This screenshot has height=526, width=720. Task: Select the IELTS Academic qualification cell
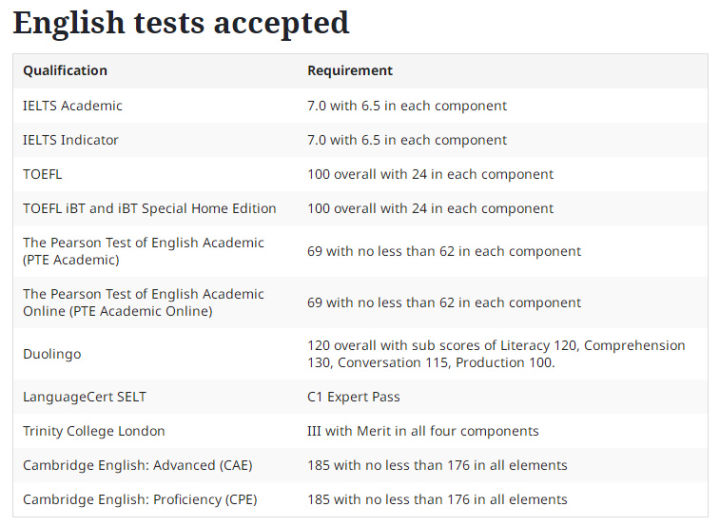pyautogui.click(x=73, y=106)
